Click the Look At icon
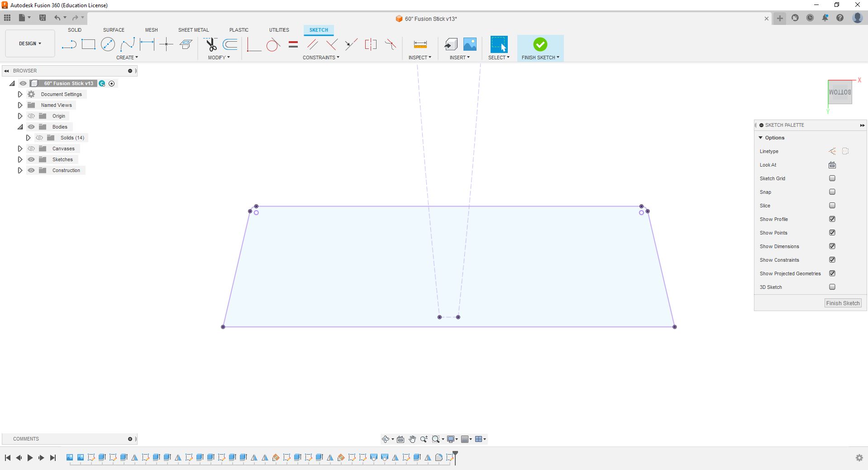The image size is (868, 470). [832, 165]
